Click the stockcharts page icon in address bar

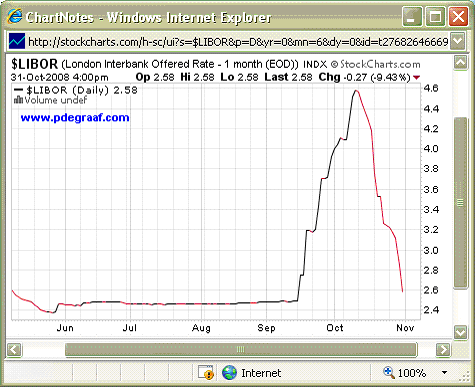click(17, 41)
